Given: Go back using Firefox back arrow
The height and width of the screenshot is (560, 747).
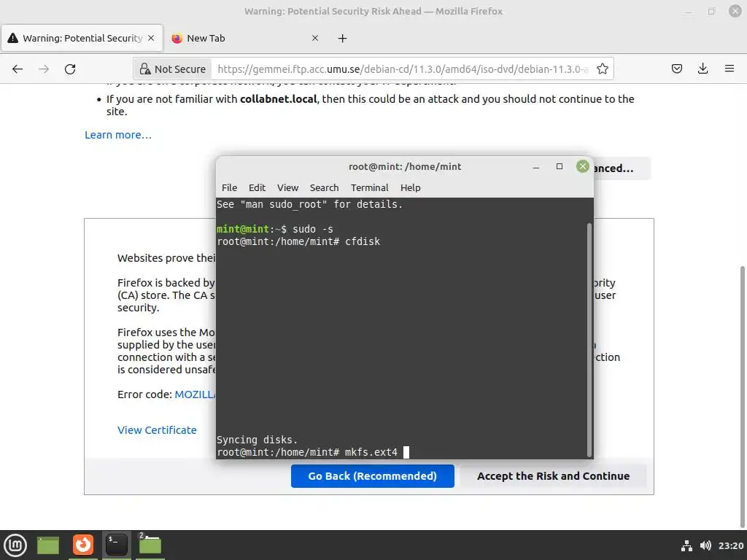Looking at the screenshot, I should click(18, 69).
